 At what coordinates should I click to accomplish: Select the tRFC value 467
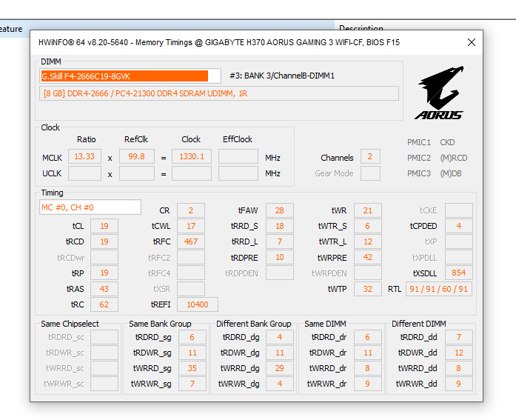[191, 241]
